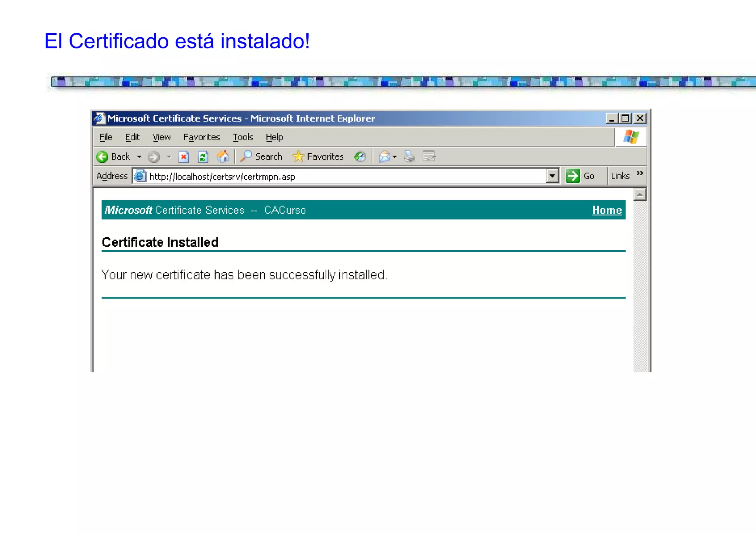
Task: Open the Forward history dropdown arrow
Action: [x=169, y=157]
